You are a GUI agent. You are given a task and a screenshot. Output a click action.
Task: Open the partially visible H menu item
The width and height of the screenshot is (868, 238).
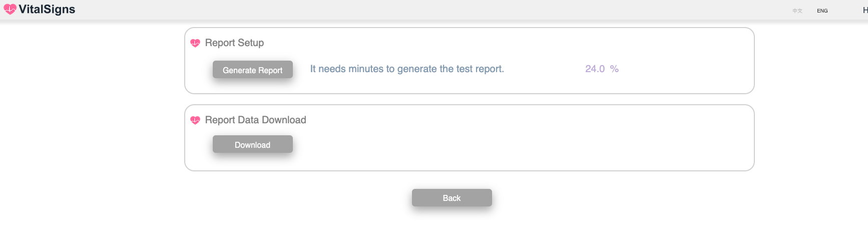pos(865,10)
